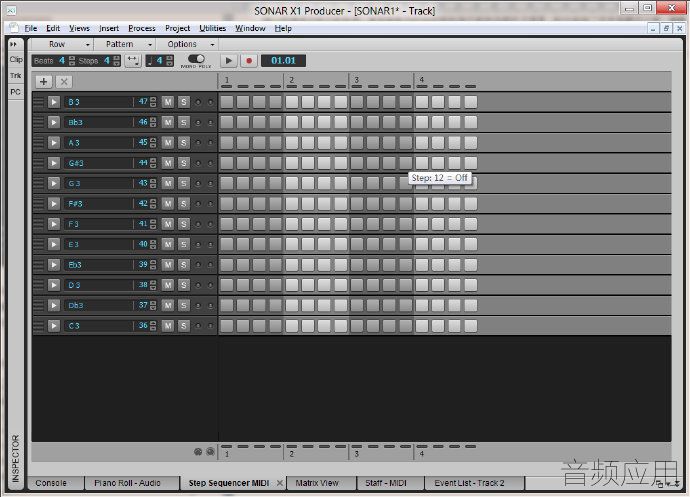Preview the B 3 row note
The image size is (690, 497).
click(54, 102)
